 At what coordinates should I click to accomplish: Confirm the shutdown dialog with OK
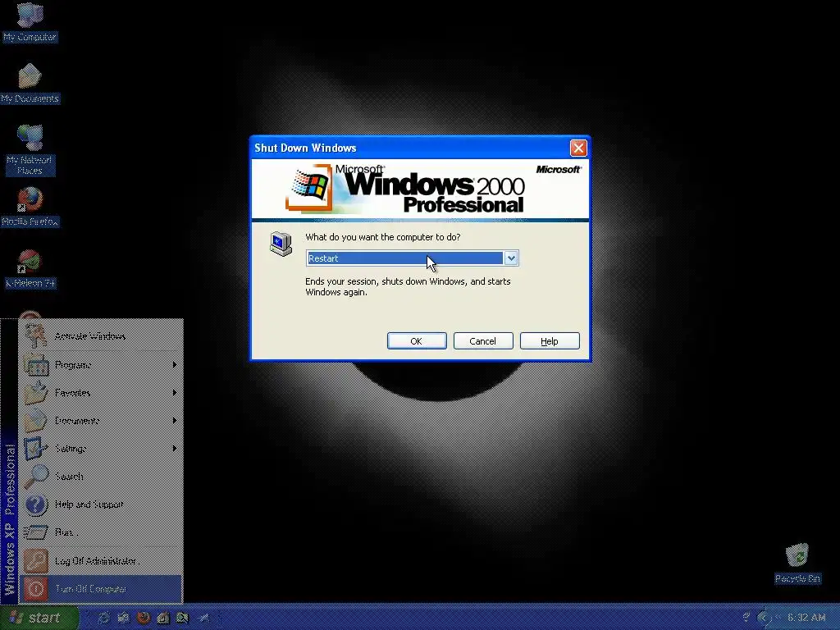pyautogui.click(x=417, y=341)
